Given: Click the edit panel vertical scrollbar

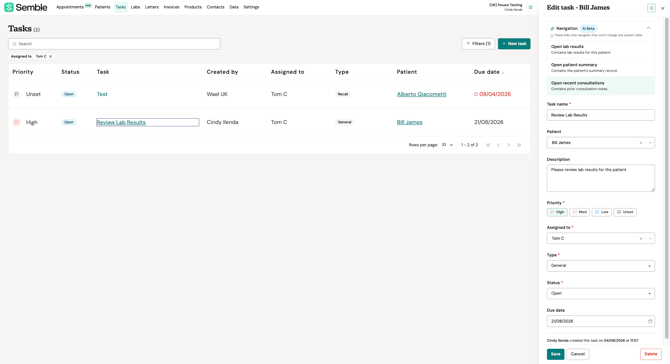Looking at the screenshot, I should coord(667,179).
